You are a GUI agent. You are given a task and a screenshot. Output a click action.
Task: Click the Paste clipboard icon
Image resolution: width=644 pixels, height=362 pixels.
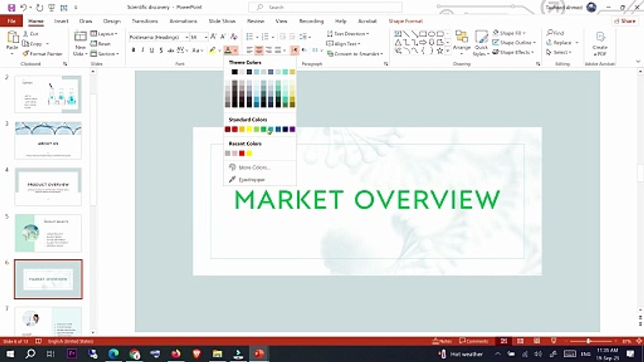coord(12,37)
